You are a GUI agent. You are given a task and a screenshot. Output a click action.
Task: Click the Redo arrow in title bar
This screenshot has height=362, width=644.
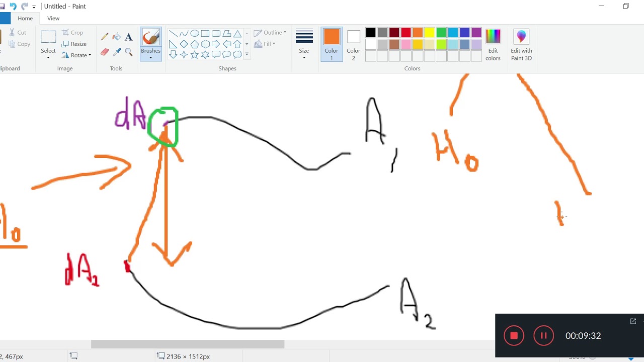coord(24,7)
